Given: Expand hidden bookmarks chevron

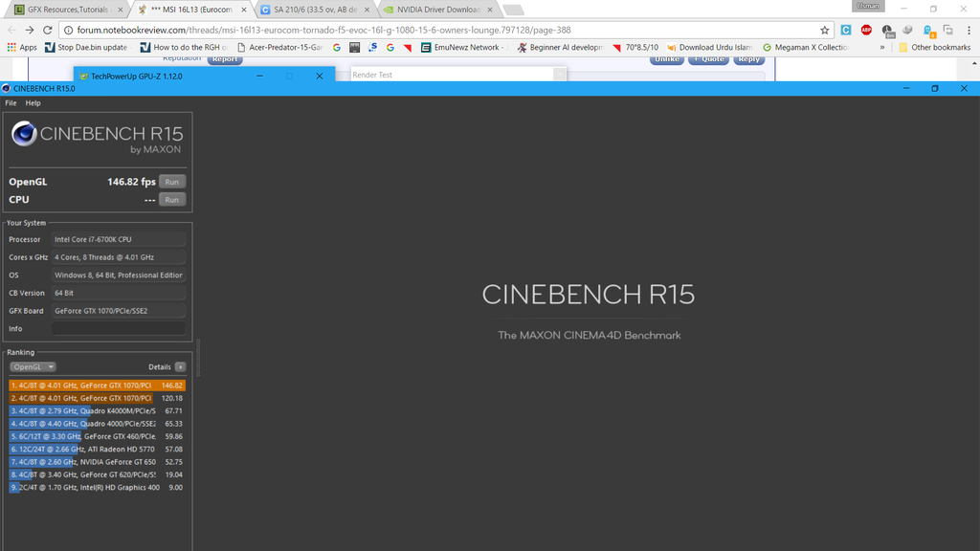Looking at the screenshot, I should coord(881,48).
